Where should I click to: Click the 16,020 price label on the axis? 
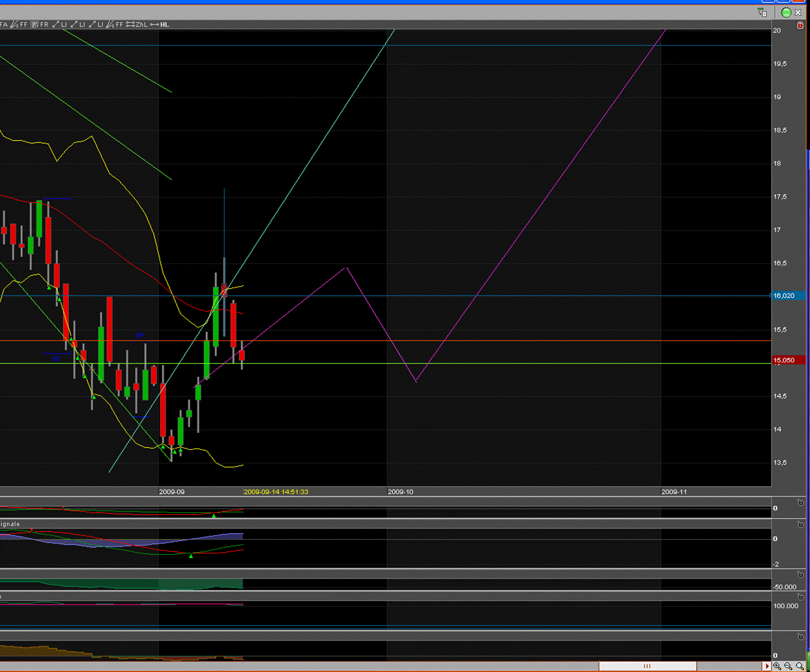[x=788, y=296]
